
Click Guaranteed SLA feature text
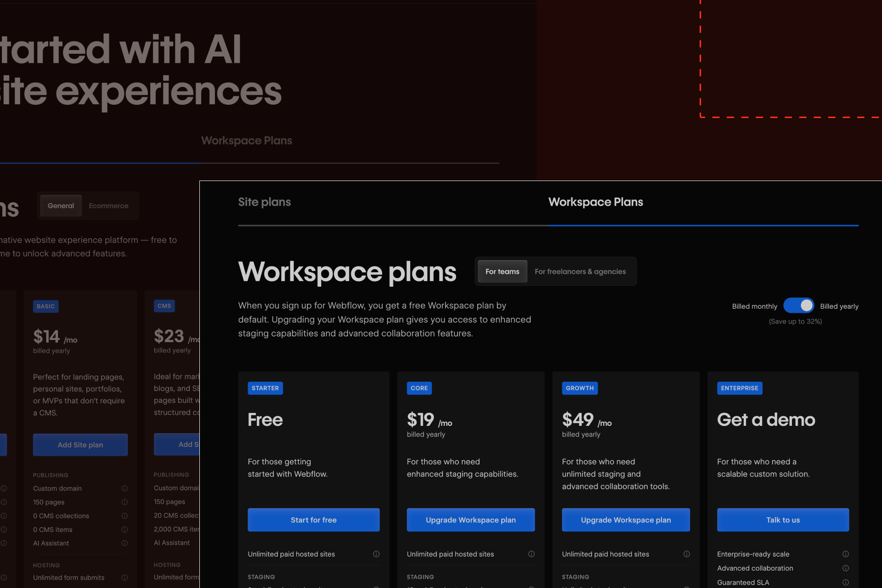[x=743, y=582]
